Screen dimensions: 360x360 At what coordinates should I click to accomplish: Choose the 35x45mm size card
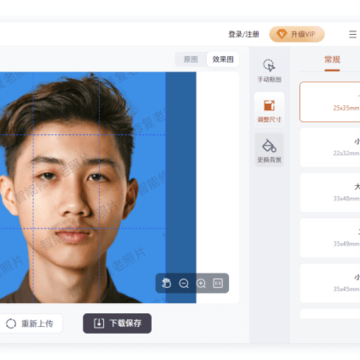330,283
